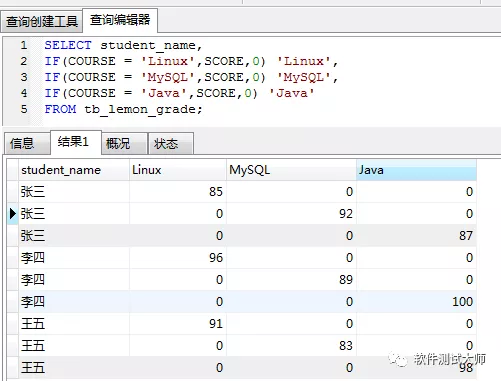Click the FROM tb_lemon_grade line
The height and width of the screenshot is (381, 501).
click(123, 109)
